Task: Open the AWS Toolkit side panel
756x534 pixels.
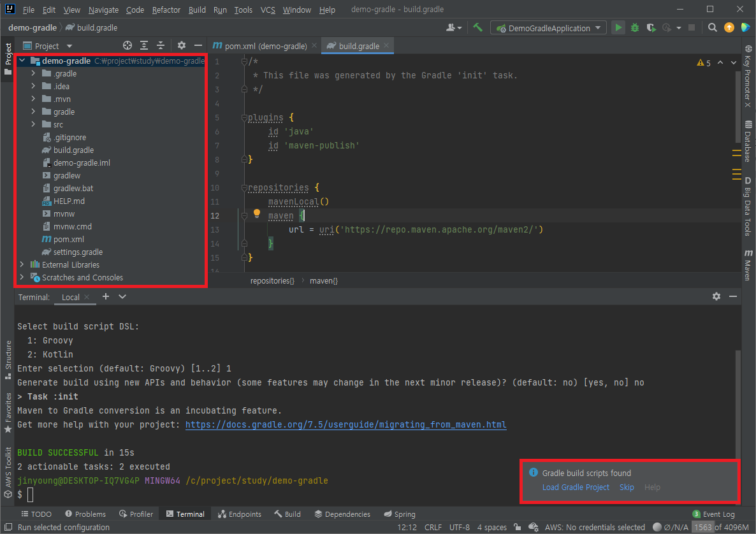Action: coord(8,473)
